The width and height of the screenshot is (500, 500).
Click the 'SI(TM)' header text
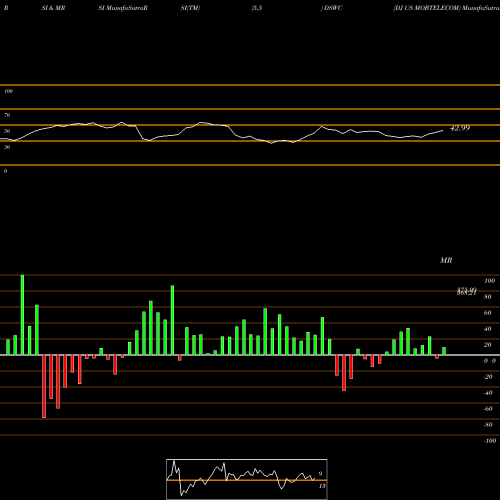190,8
